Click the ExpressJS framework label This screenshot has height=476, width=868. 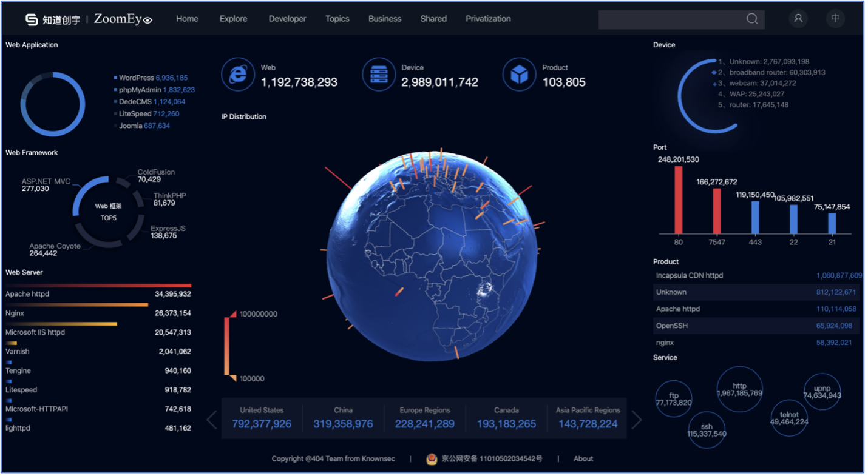(x=168, y=232)
